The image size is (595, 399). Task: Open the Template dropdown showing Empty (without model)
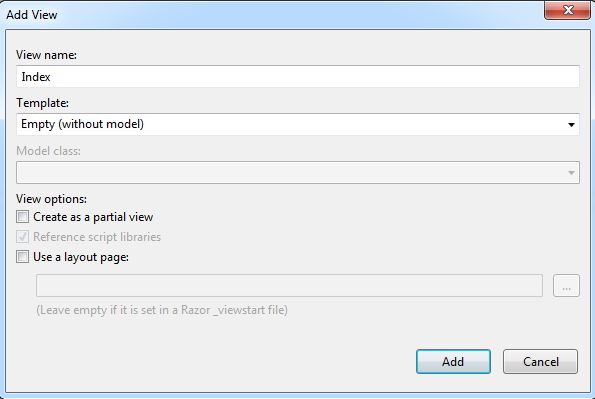point(298,124)
